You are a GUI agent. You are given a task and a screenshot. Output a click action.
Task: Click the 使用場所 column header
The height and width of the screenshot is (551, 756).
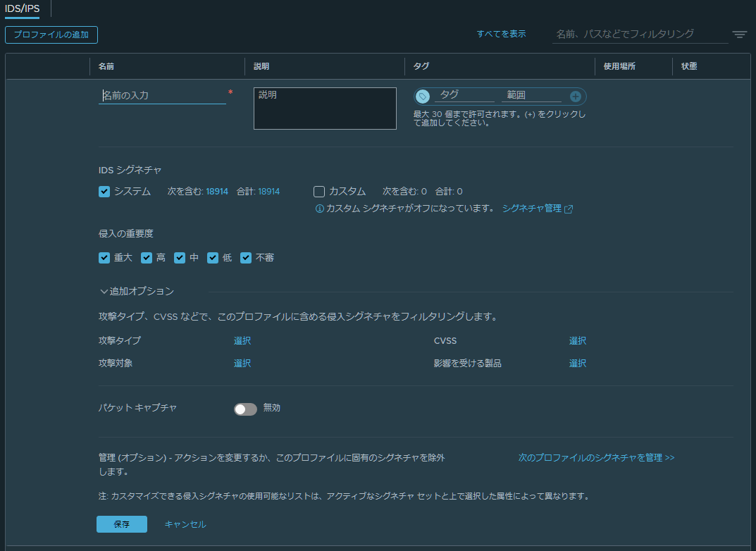[619, 66]
